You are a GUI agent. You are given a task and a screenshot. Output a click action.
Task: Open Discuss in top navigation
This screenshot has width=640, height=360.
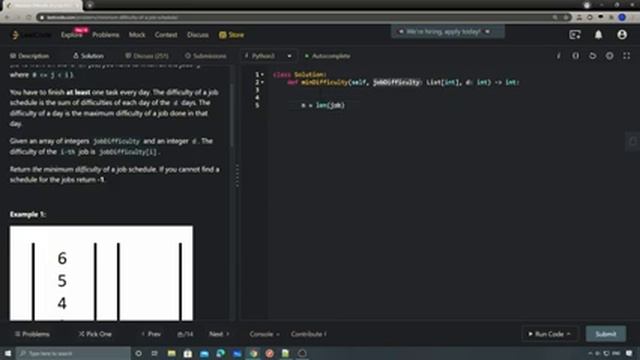tap(198, 35)
